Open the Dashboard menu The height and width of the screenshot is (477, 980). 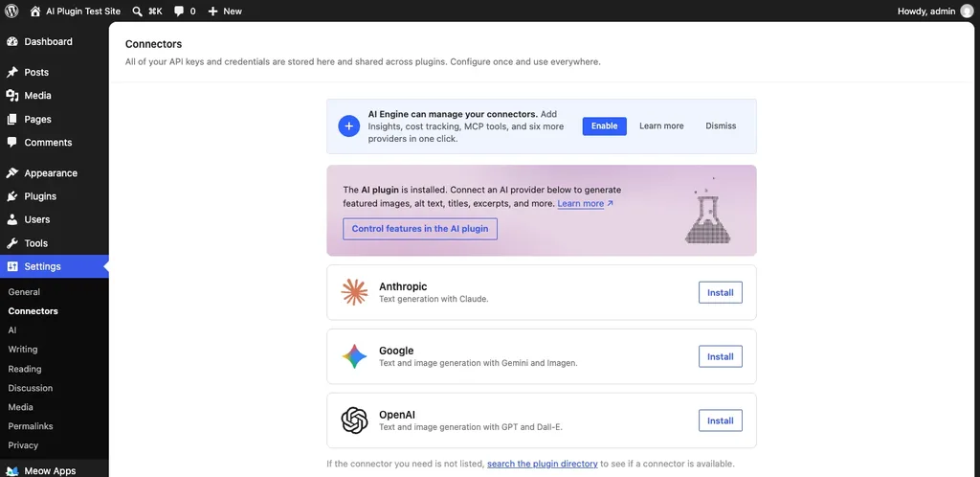point(55,42)
